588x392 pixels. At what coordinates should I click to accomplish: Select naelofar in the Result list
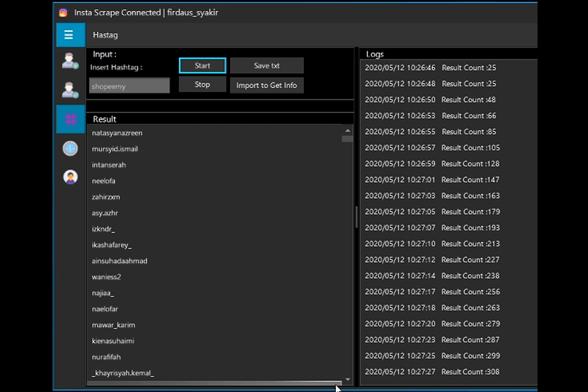(105, 309)
